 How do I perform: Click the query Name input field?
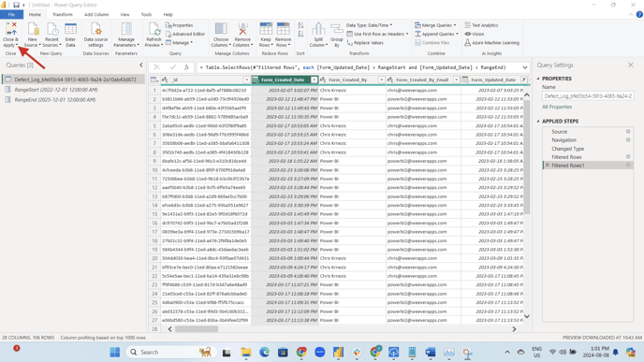(x=588, y=96)
